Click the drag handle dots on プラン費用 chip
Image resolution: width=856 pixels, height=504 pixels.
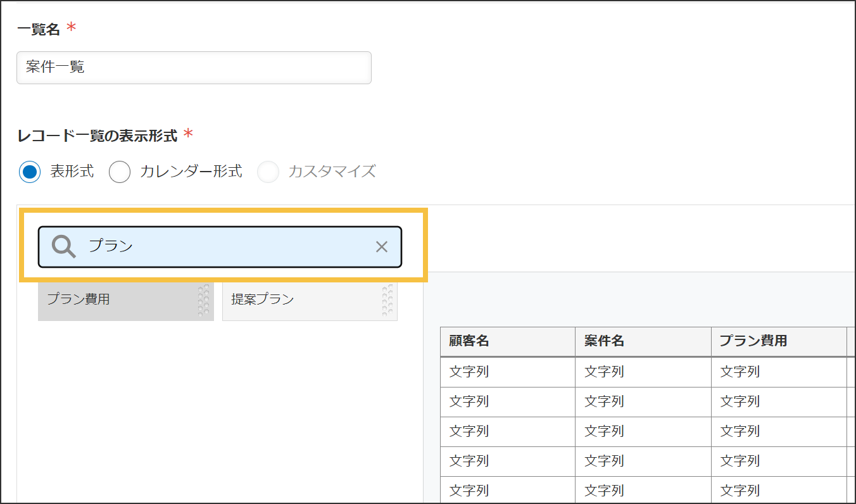(203, 301)
